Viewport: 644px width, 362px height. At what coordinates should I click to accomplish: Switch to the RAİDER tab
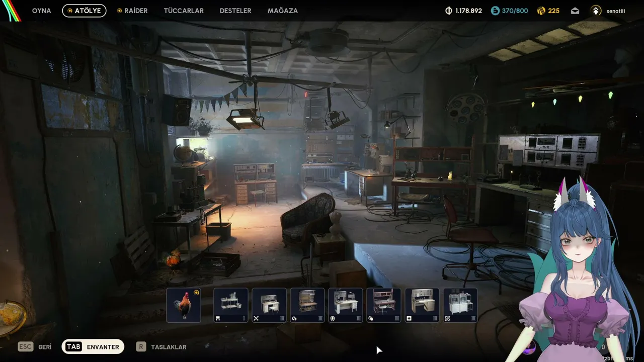(x=132, y=11)
